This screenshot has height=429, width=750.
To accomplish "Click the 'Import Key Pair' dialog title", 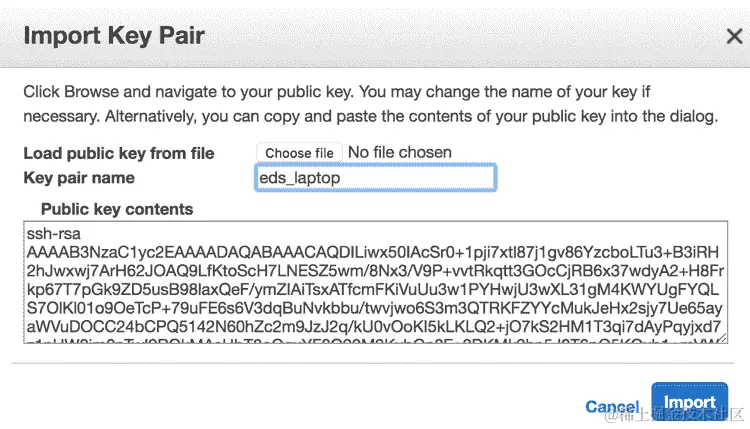I will point(114,36).
